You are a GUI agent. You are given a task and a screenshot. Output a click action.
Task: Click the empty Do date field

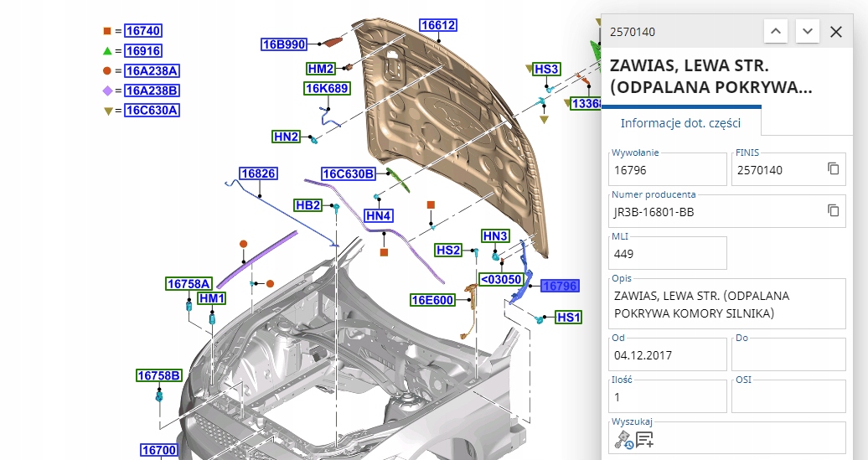click(x=788, y=354)
